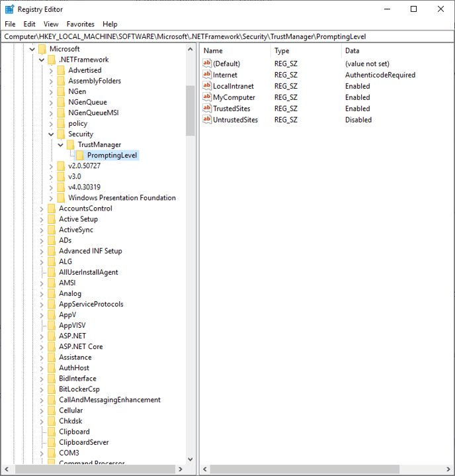Select the LocalIntranet REG_SZ value icon
This screenshot has width=455, height=476.
[207, 86]
